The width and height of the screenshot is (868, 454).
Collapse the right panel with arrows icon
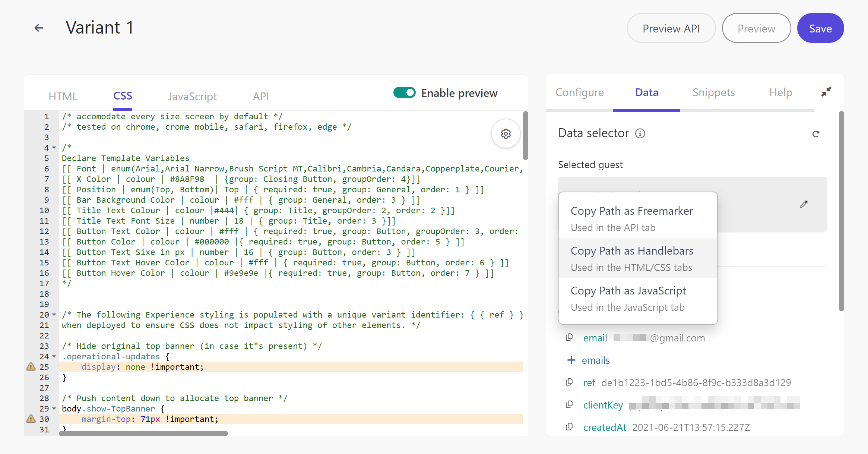[x=826, y=92]
